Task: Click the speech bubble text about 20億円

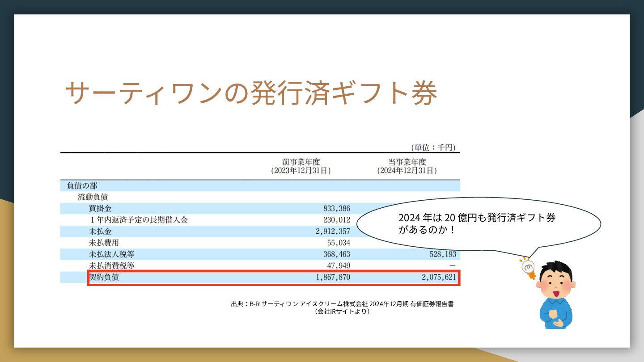Action: (x=477, y=224)
